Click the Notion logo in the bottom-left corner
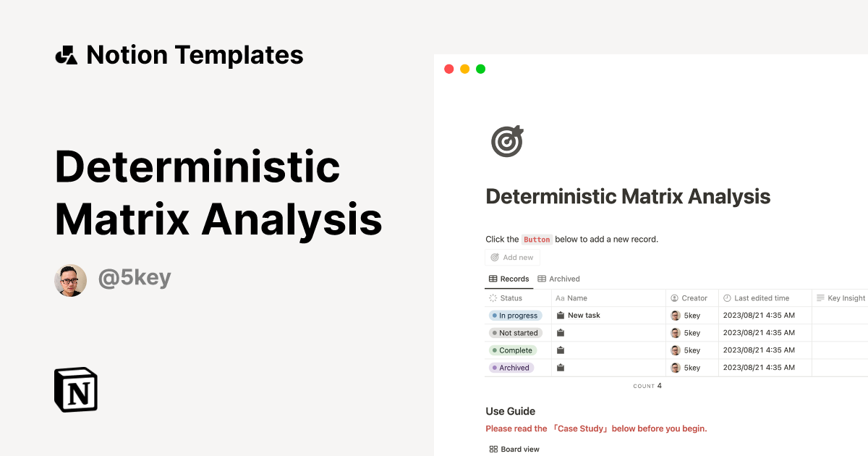868x456 pixels. (x=75, y=389)
